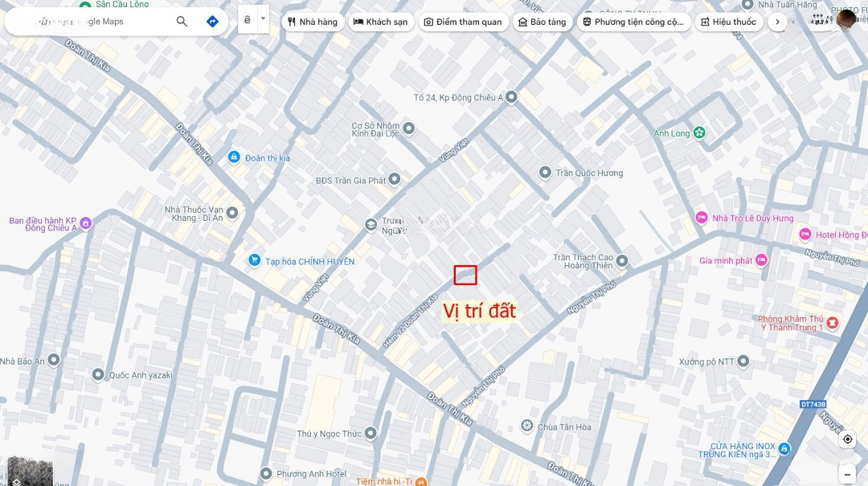
Task: Select the Chùa Tân Hòa temple pin
Action: [x=527, y=426]
